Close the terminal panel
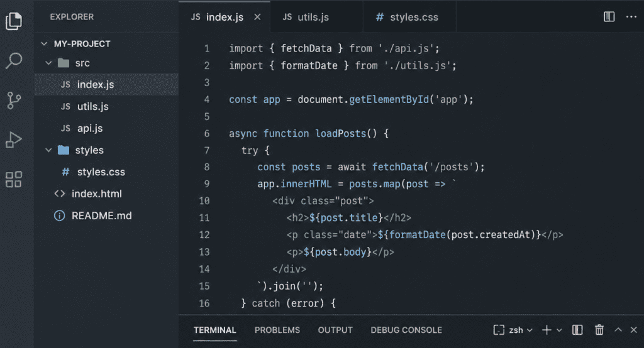 pos(634,330)
